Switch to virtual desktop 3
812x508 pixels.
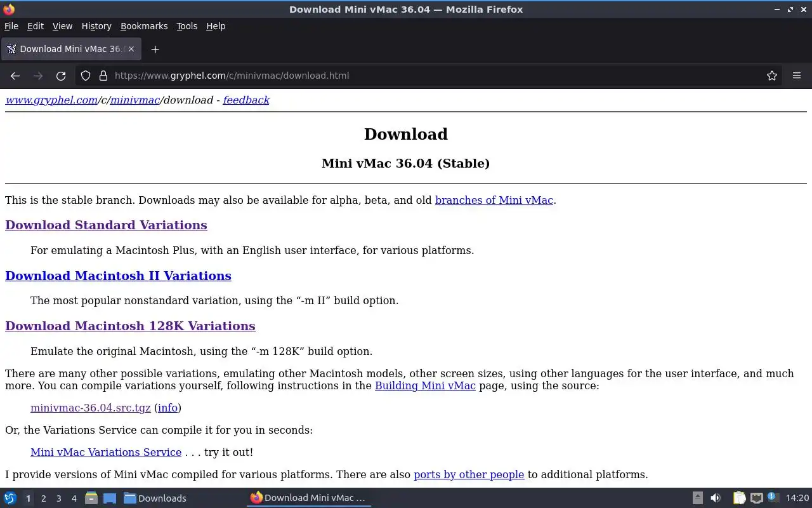(58, 498)
